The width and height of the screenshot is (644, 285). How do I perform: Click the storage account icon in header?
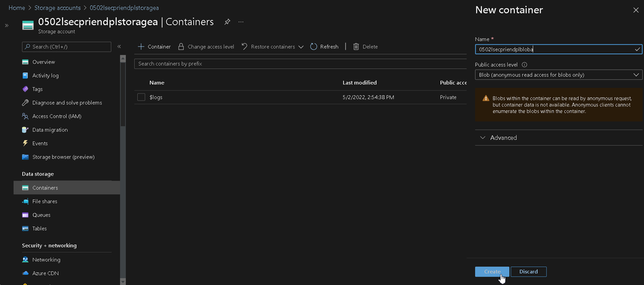coord(28,25)
